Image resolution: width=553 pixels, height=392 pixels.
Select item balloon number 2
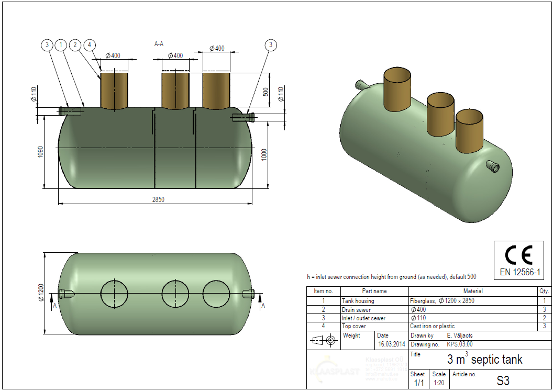(x=75, y=46)
